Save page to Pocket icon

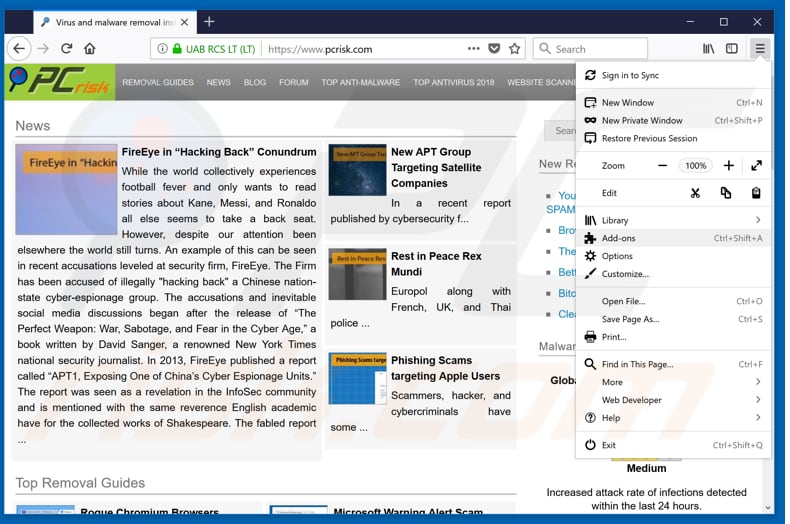(x=494, y=48)
